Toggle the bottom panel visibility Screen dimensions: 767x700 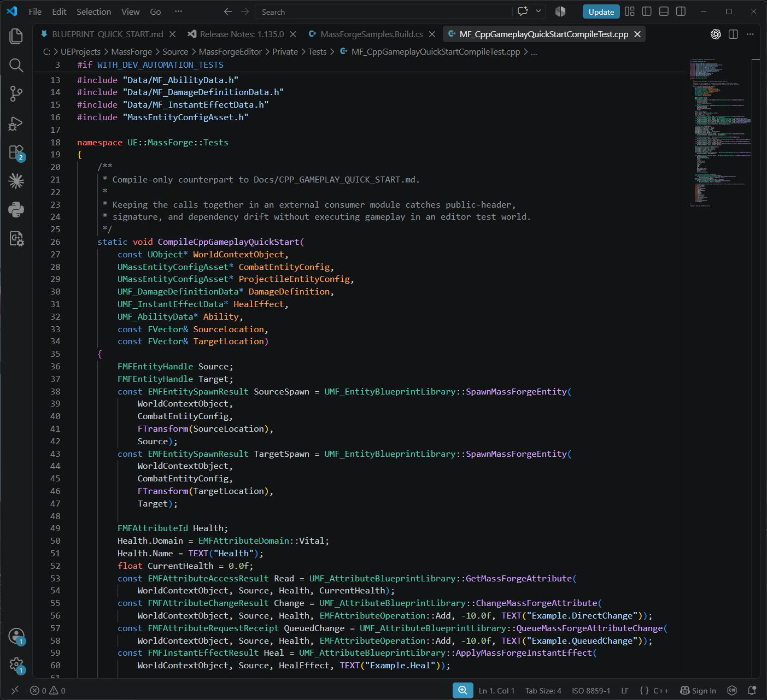pos(664,11)
